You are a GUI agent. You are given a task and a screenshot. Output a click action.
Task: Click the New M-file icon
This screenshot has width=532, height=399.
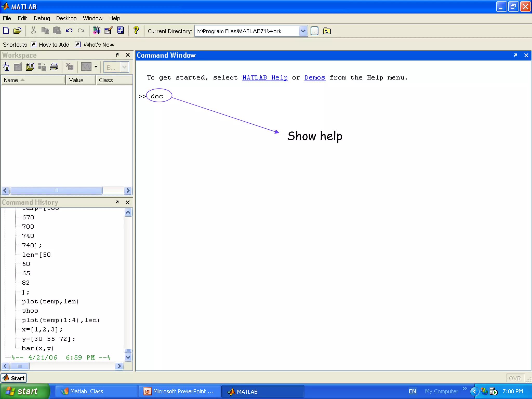pyautogui.click(x=6, y=31)
